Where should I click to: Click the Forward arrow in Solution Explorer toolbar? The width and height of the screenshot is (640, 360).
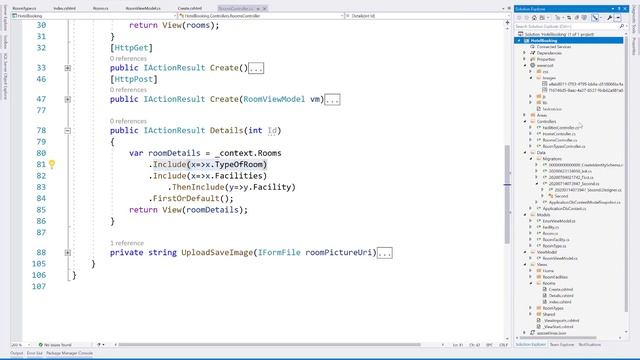[527, 18]
